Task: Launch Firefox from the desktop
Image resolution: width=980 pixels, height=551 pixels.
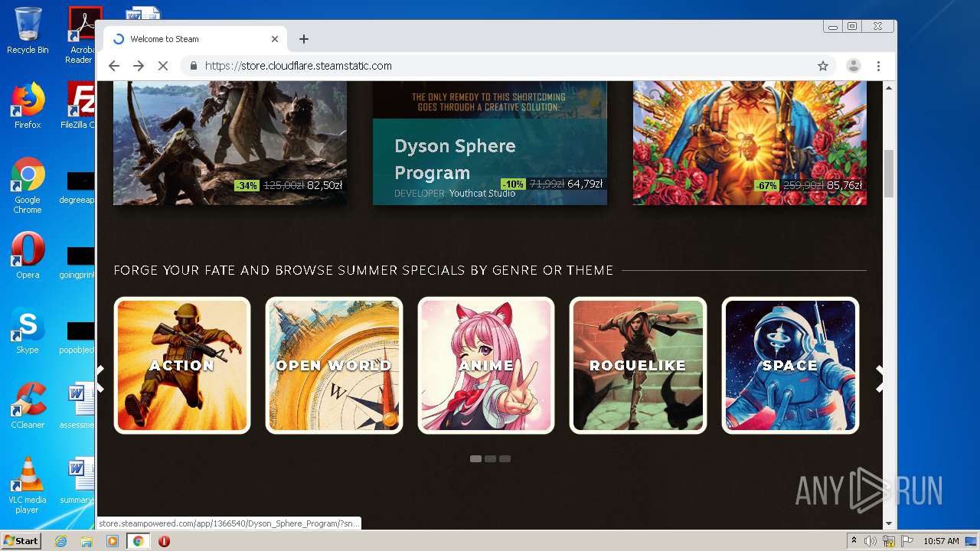Action: (x=28, y=106)
